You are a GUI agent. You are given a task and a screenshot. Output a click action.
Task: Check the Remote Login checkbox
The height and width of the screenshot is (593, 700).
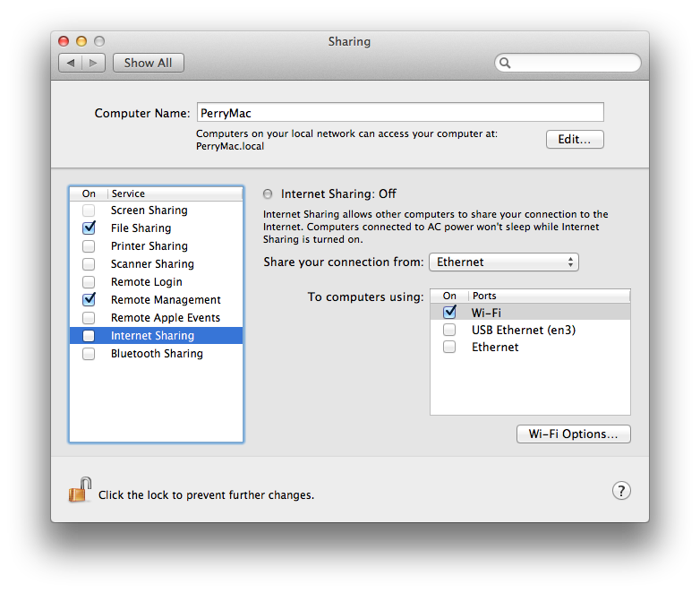[89, 282]
